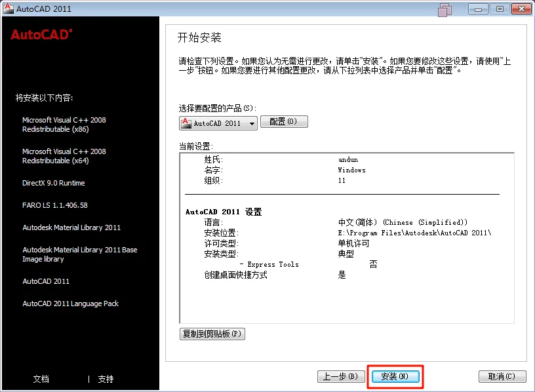Copy settings using 复制到剪贴板(P) button
This screenshot has height=392, width=535.
212,334
